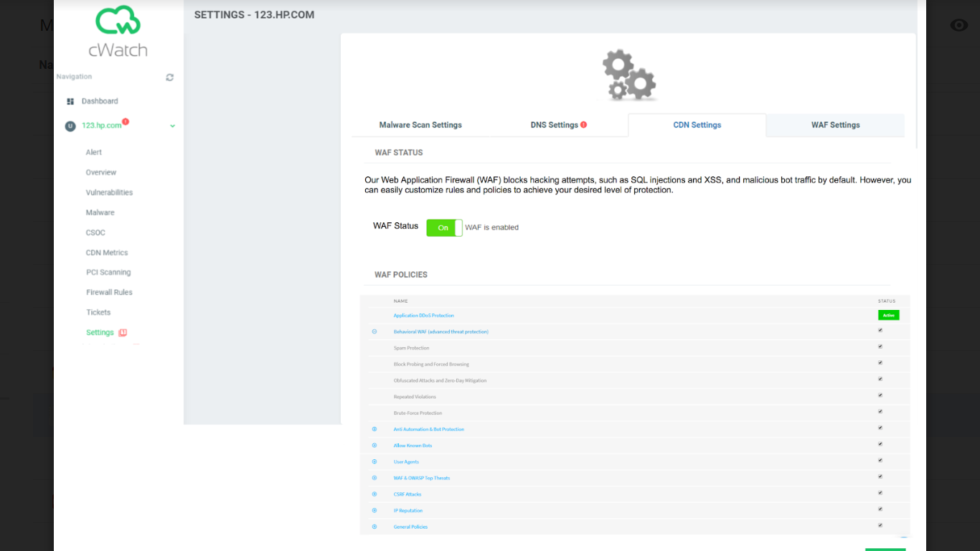
Task: Turn off the WAF Status switch
Action: click(444, 227)
